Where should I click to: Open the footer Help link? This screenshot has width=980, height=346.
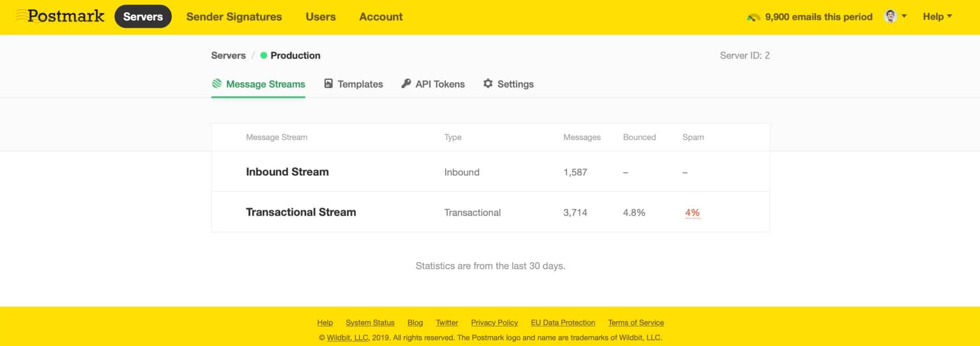coord(325,322)
